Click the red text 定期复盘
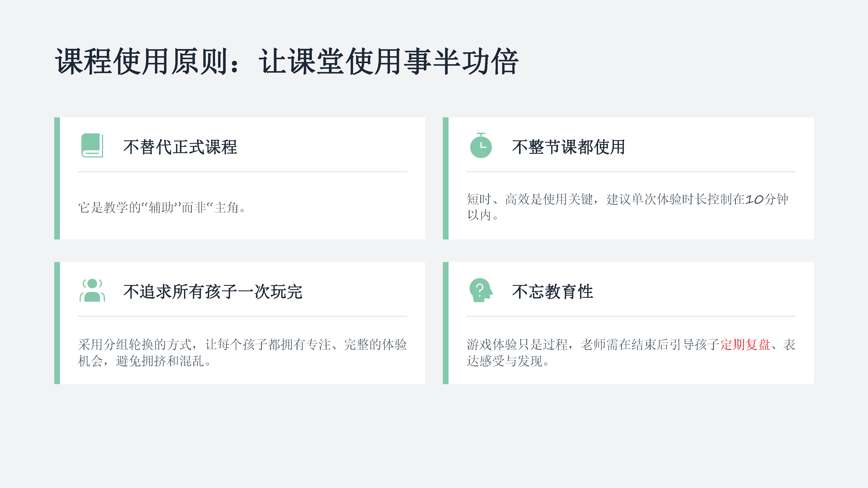Viewport: 868px width, 488px height. tap(745, 345)
